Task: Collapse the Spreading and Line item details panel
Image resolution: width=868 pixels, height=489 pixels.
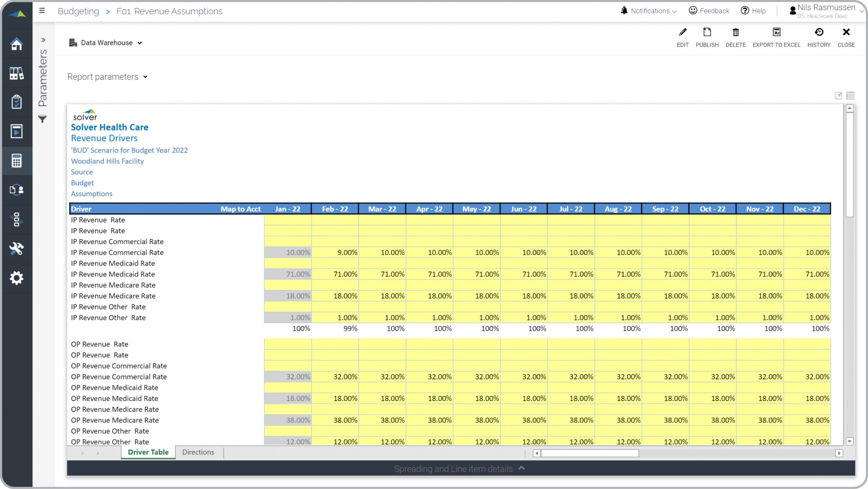Action: 521,468
